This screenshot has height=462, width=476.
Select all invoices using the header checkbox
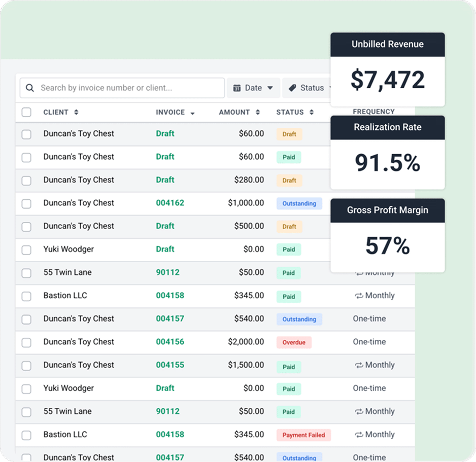26,112
